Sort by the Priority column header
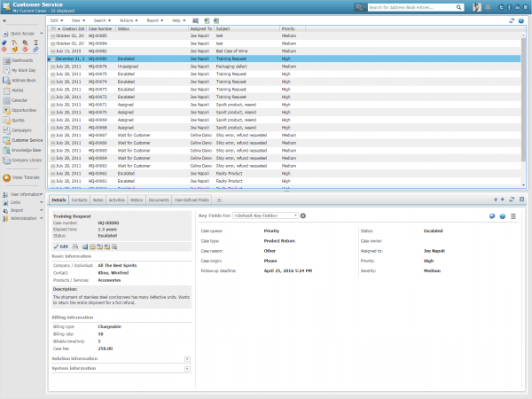This screenshot has width=532, height=399. coord(293,29)
